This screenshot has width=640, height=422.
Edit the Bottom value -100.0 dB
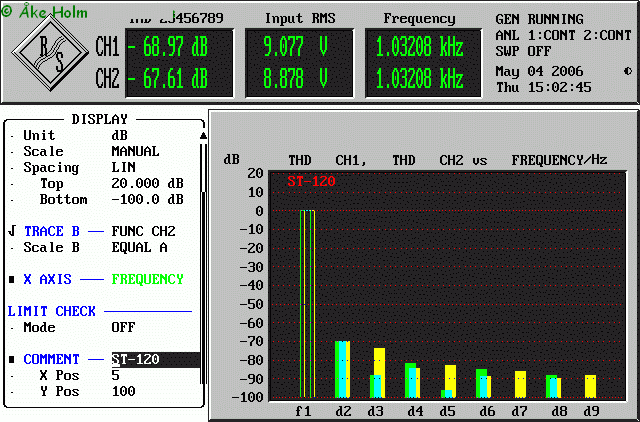147,199
